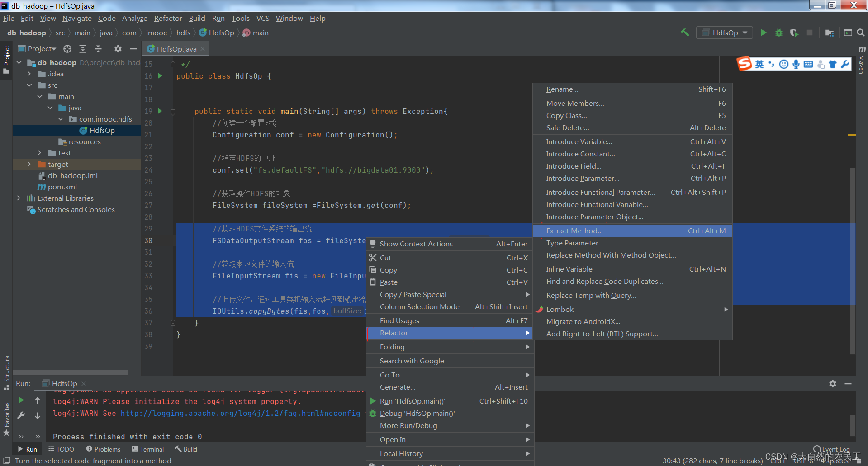Open the HdfsOp run configuration dropdown
868x466 pixels.
click(x=725, y=33)
